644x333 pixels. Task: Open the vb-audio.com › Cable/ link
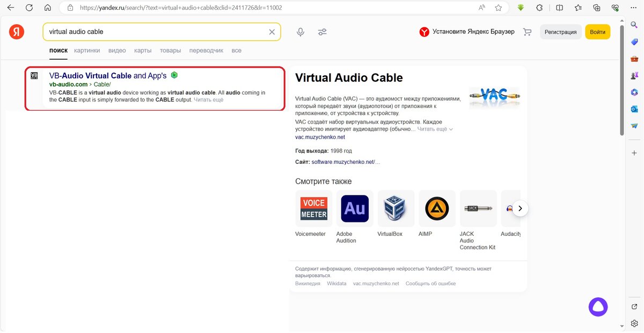coord(80,84)
